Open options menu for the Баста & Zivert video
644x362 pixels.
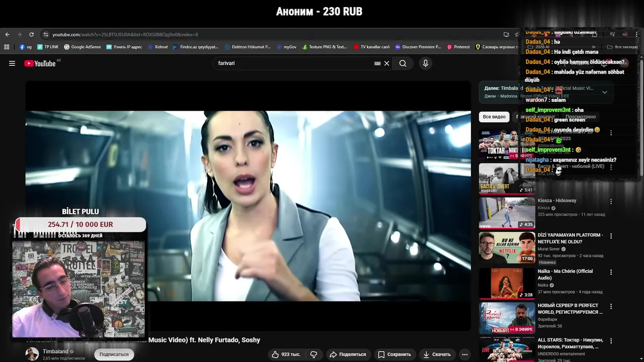611,167
